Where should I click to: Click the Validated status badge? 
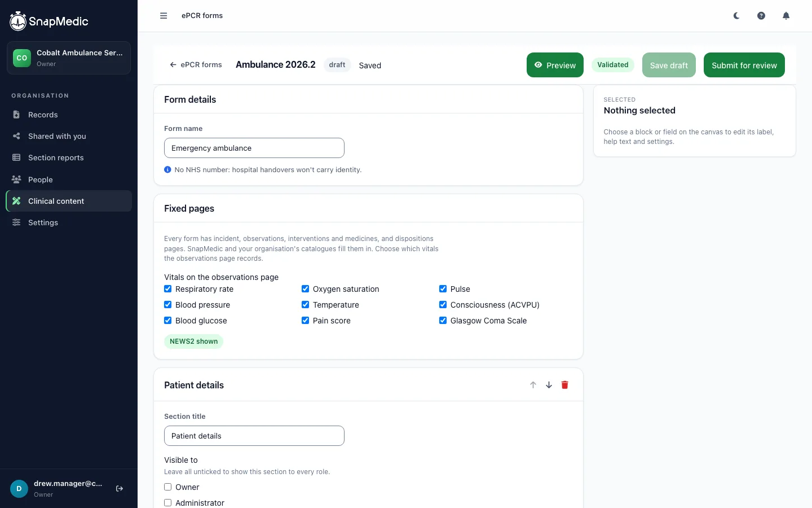(613, 65)
